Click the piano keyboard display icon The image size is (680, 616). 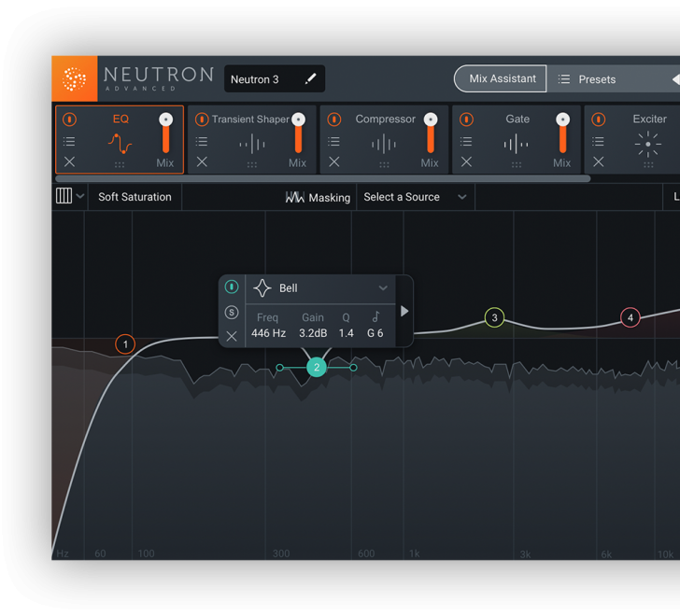point(64,196)
